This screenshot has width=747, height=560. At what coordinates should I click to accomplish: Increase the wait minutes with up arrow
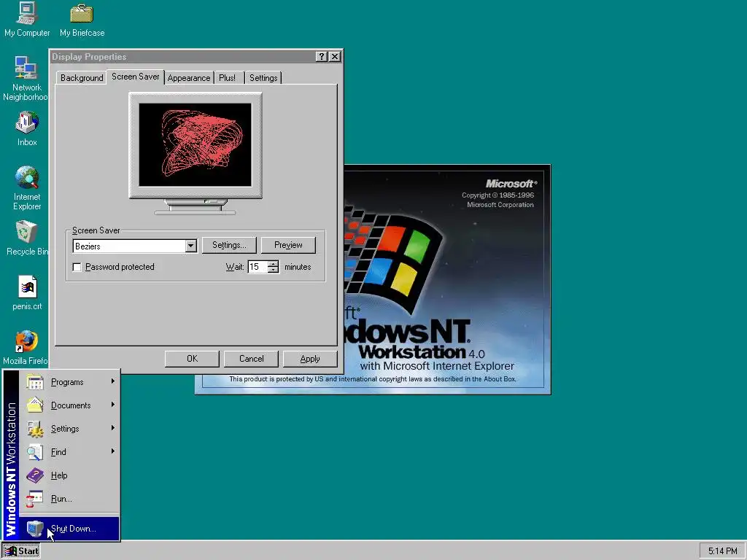point(273,263)
